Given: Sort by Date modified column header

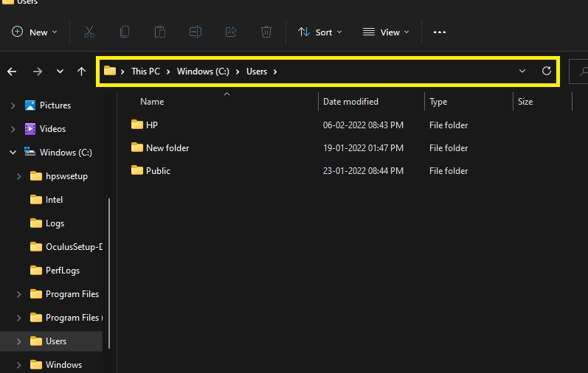Looking at the screenshot, I should click(x=350, y=102).
